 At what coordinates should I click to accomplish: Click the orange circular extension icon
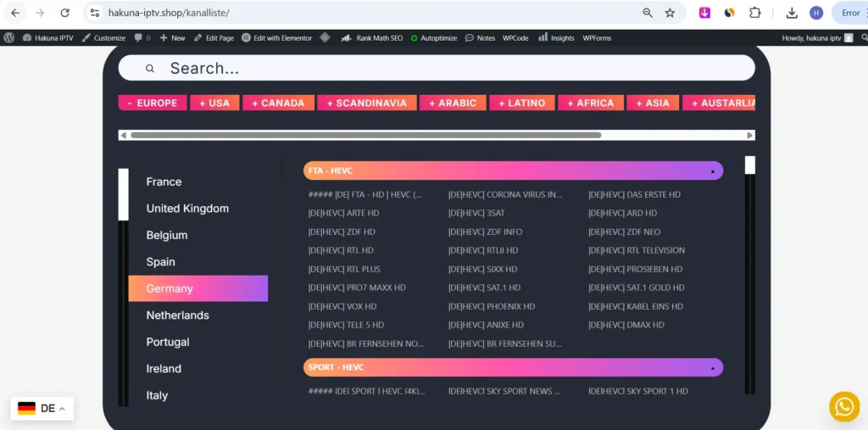coord(730,13)
